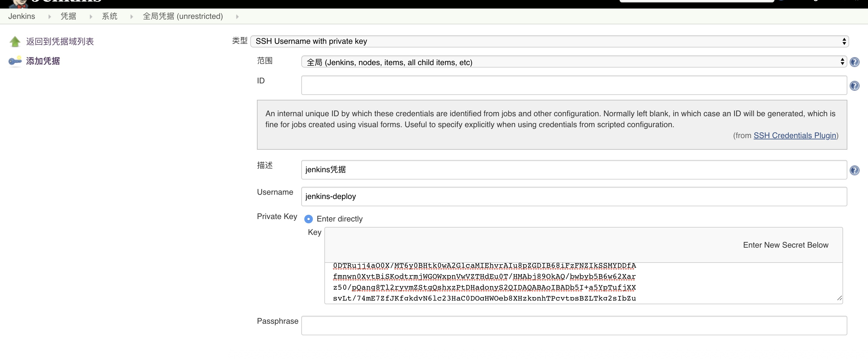Click arrow after 凭据 breadcrumb
Screen dimensions: 868x359
(91, 16)
